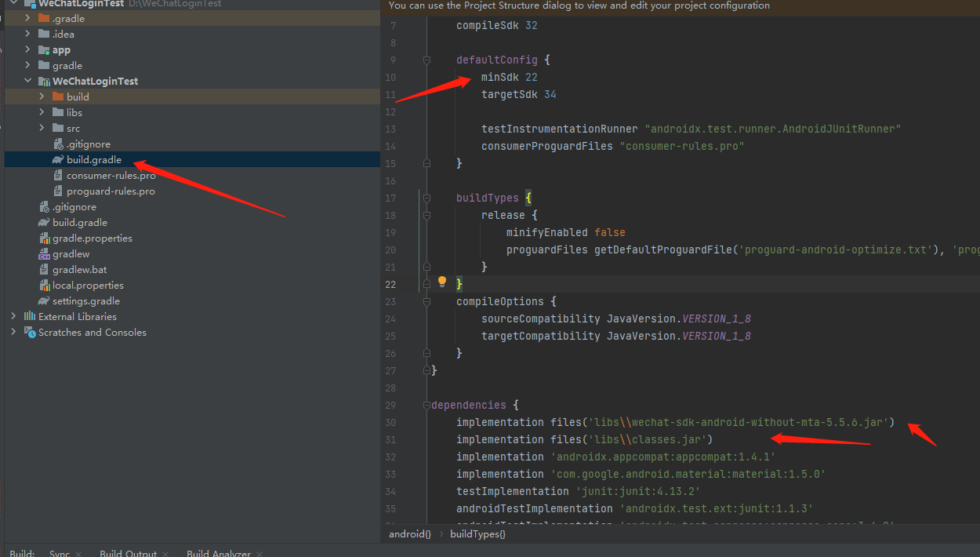980x557 pixels.
Task: Click consumerProguardFiles on line 14
Action: 547,146
